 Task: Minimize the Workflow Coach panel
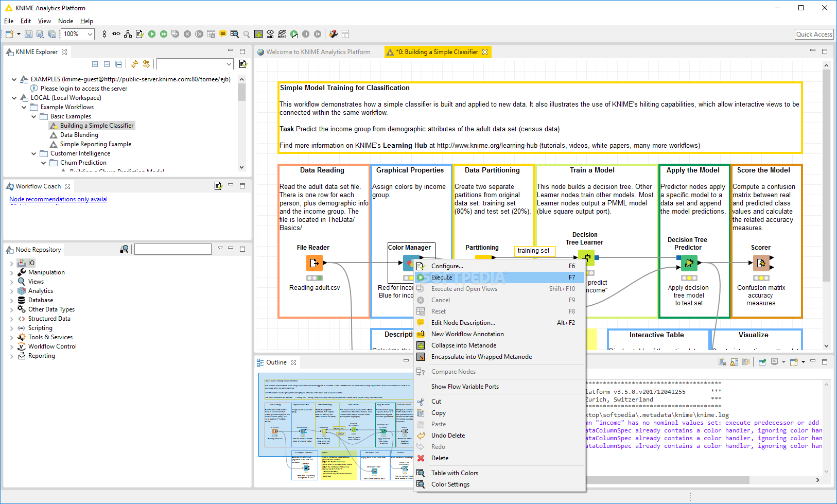click(231, 185)
